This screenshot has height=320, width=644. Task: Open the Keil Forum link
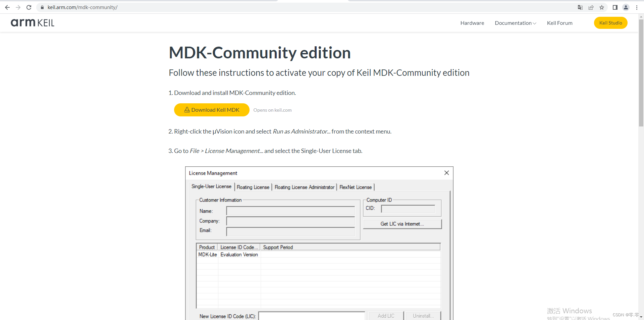559,23
